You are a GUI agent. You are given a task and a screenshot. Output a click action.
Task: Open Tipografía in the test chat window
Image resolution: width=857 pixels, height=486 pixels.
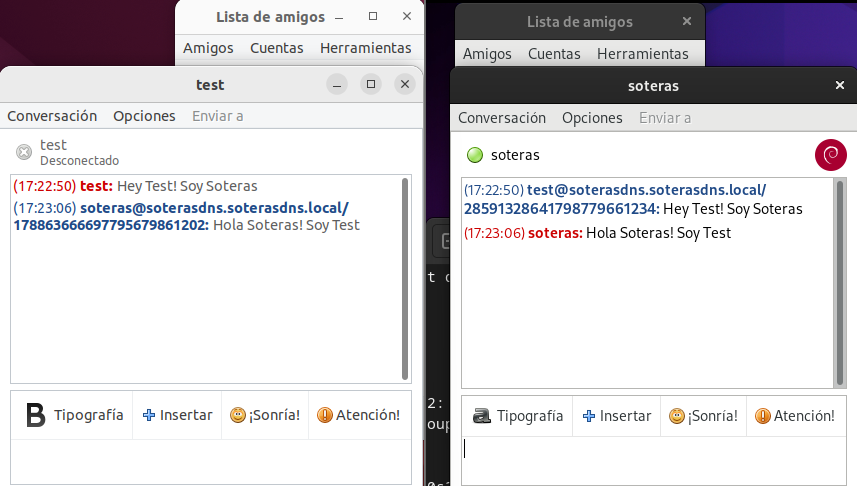tap(75, 415)
